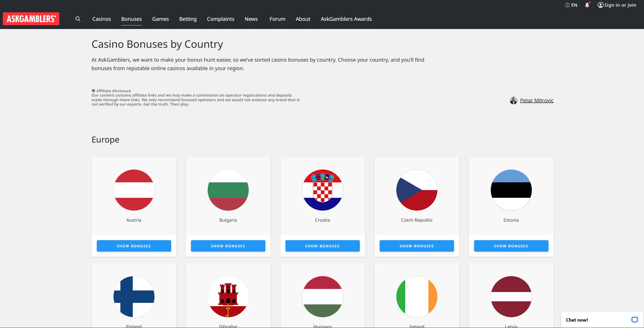Select the Latvia flag icon
644x328 pixels.
coord(511,297)
